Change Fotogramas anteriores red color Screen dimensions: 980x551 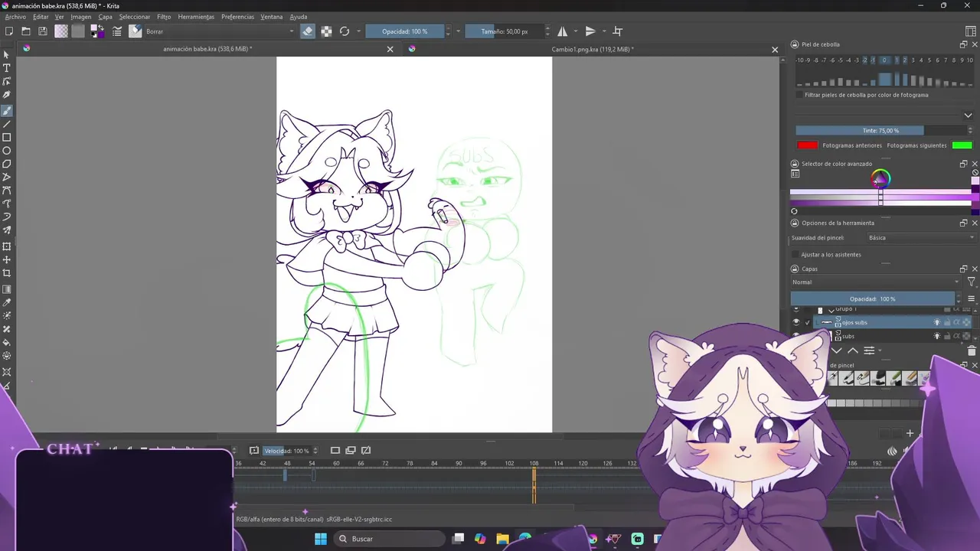[x=807, y=145]
